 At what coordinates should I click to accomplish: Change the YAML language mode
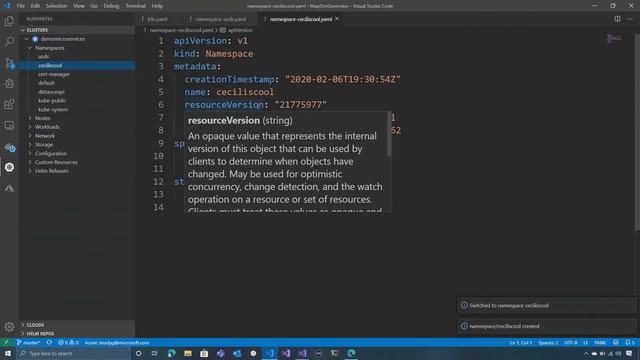[x=600, y=342]
